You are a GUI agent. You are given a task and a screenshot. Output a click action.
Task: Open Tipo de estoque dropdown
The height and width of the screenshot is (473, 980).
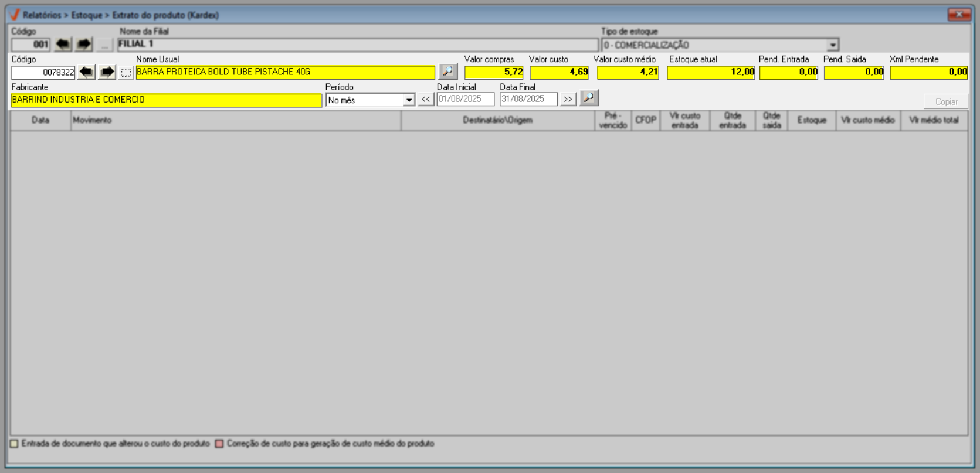coord(833,45)
